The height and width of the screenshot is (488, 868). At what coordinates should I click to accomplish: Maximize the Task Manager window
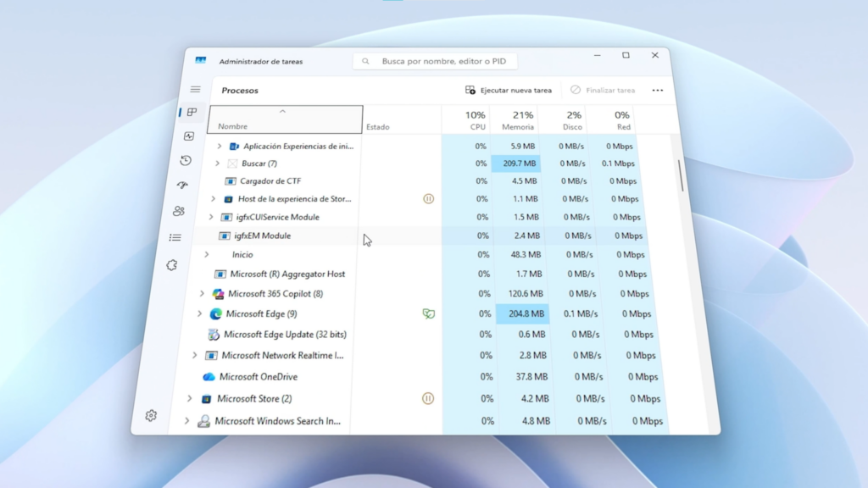(x=626, y=55)
